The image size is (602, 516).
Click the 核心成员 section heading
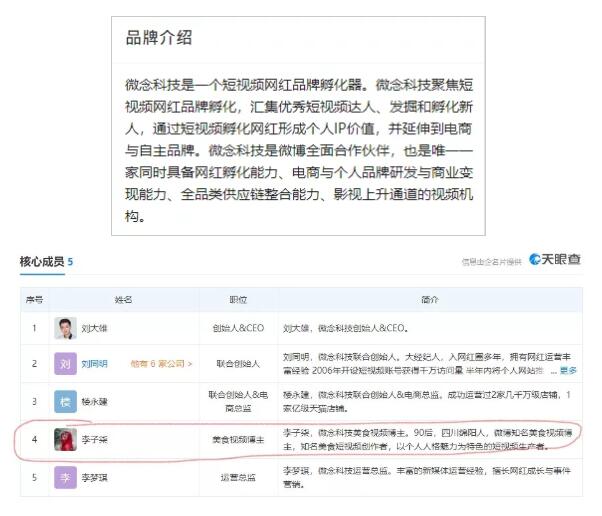pyautogui.click(x=42, y=262)
